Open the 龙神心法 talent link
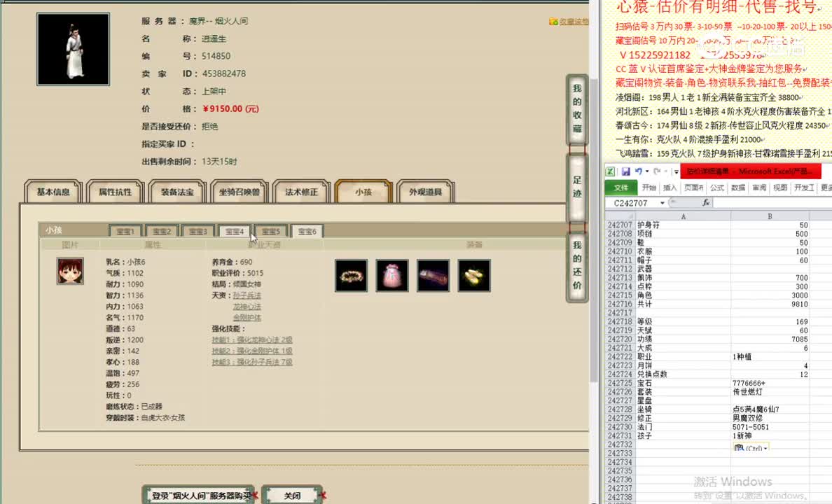 click(247, 306)
